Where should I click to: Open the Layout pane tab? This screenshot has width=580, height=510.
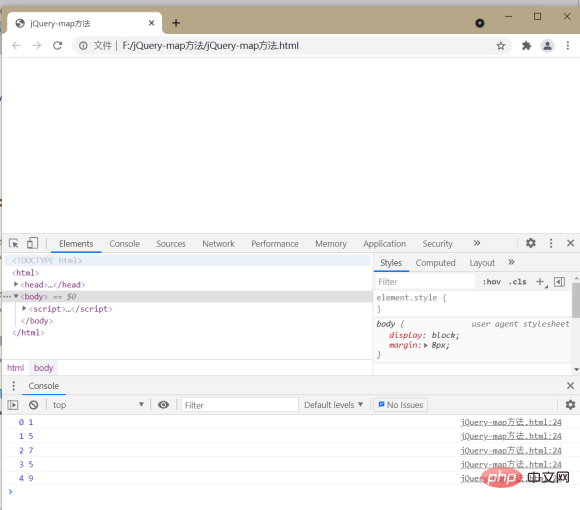[482, 263]
